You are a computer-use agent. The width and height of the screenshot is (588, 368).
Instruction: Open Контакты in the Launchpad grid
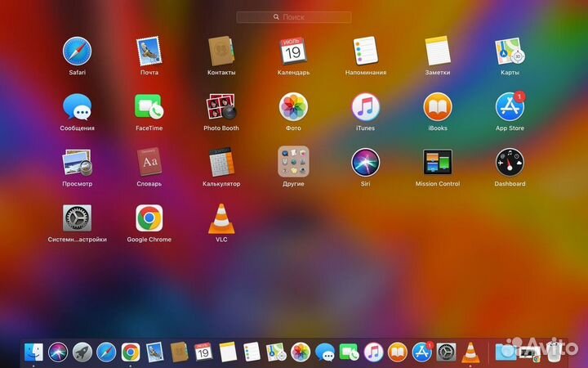click(x=221, y=52)
